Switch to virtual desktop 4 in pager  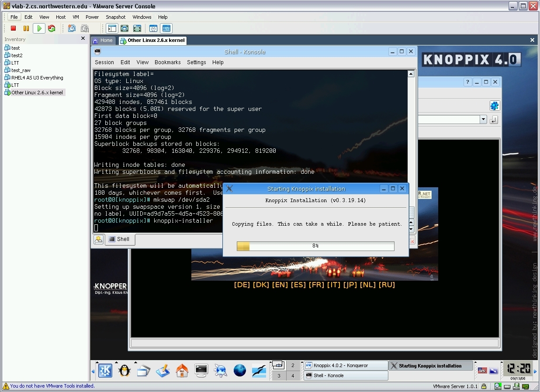[293, 375]
